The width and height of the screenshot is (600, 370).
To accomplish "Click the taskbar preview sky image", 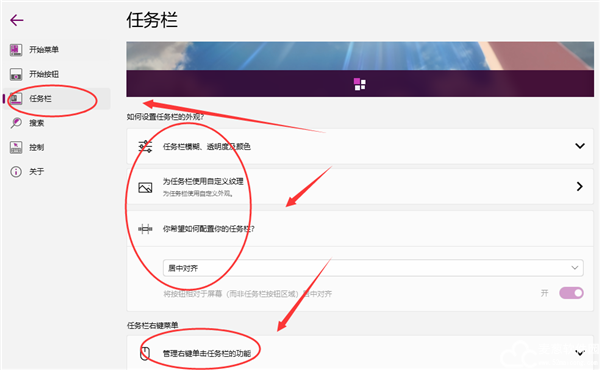I will click(x=360, y=56).
